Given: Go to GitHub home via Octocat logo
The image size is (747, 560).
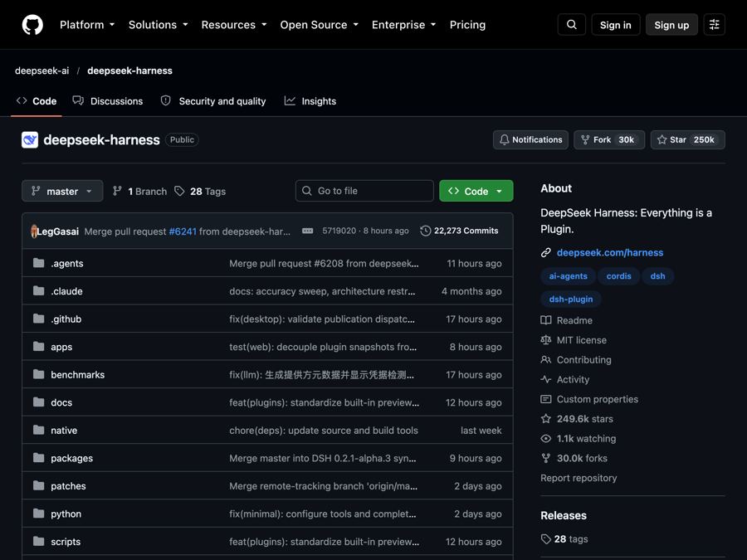Looking at the screenshot, I should pyautogui.click(x=32, y=25).
